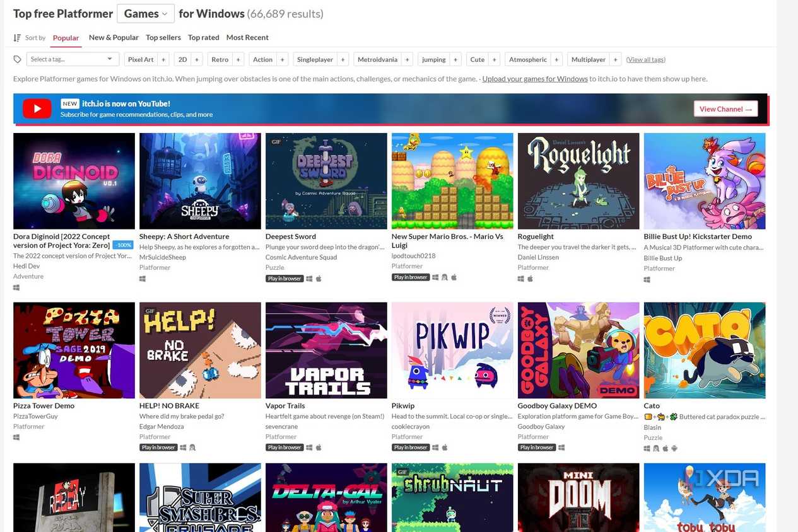Click the sort-by icon beside Sort by
Viewport: 798px width, 532px height.
tap(17, 38)
